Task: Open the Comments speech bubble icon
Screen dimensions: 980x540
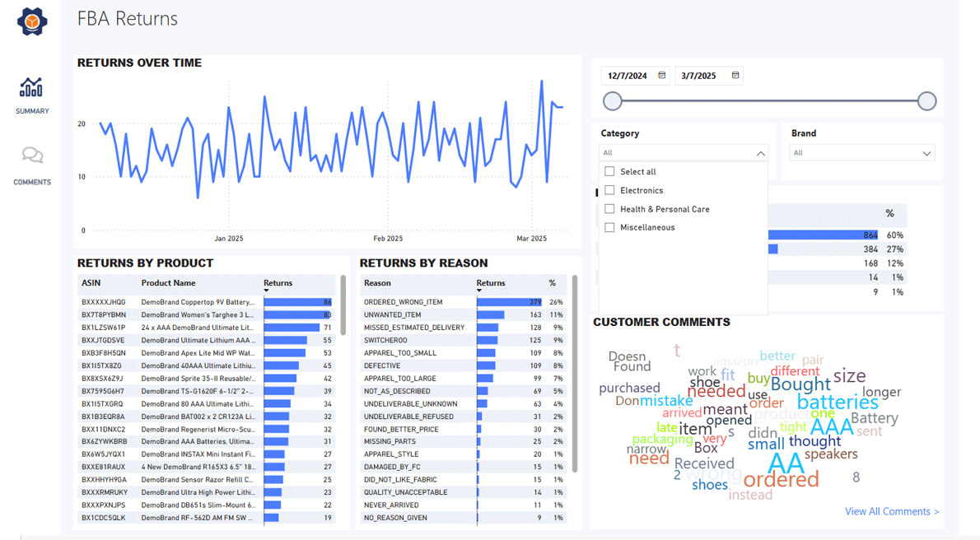Action: coord(32,156)
